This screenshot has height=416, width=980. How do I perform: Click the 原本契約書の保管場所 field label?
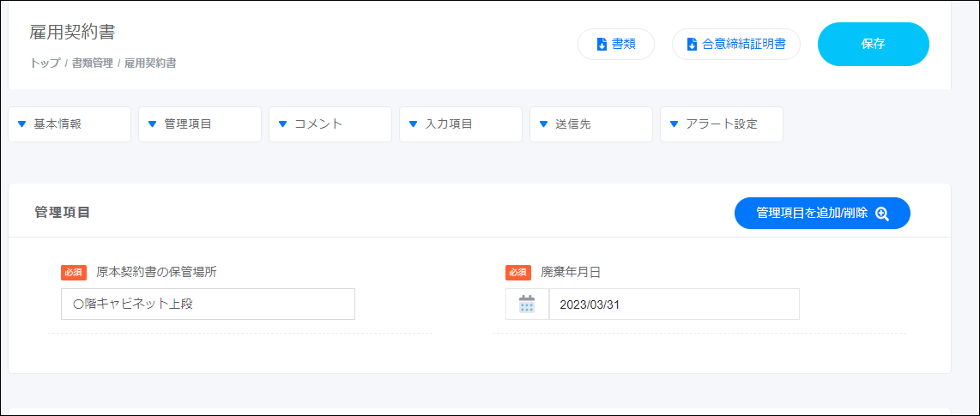coord(156,272)
